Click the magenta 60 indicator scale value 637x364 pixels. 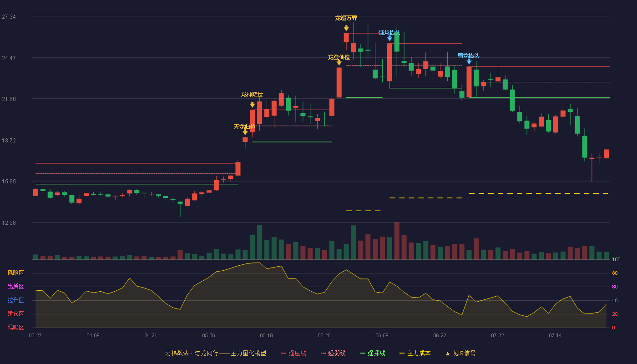(x=615, y=287)
